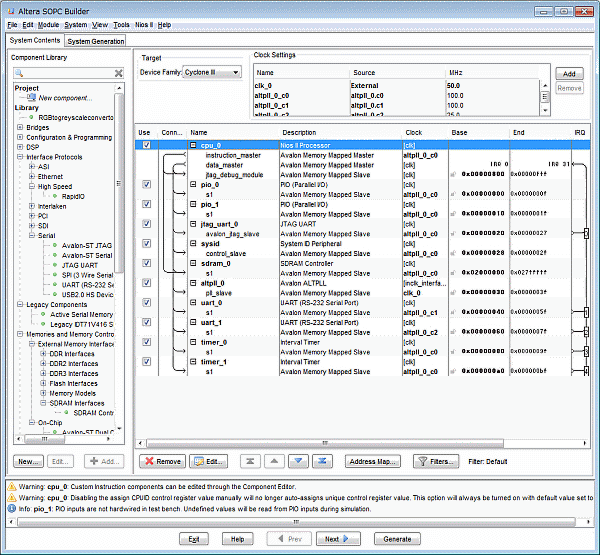Expand the DSP library category
The image size is (600, 555).
click(20, 147)
